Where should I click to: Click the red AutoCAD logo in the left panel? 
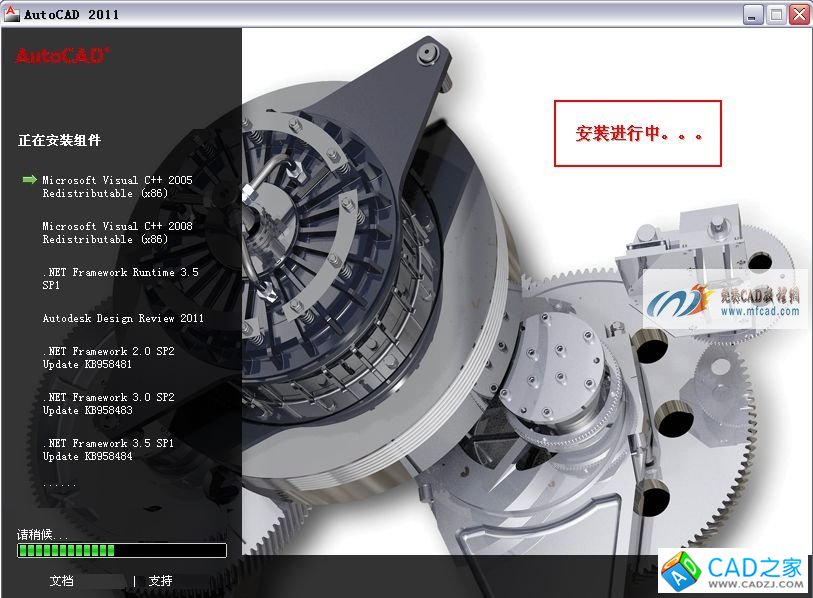(x=62, y=56)
